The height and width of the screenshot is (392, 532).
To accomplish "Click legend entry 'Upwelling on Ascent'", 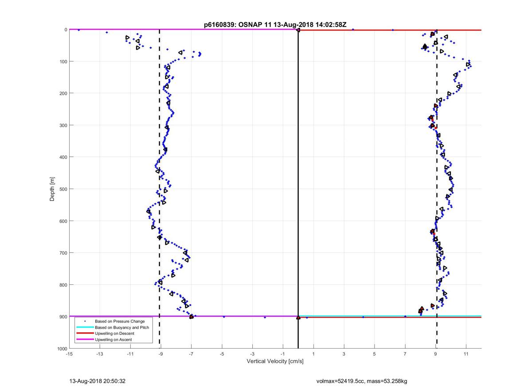I will pos(113,339).
